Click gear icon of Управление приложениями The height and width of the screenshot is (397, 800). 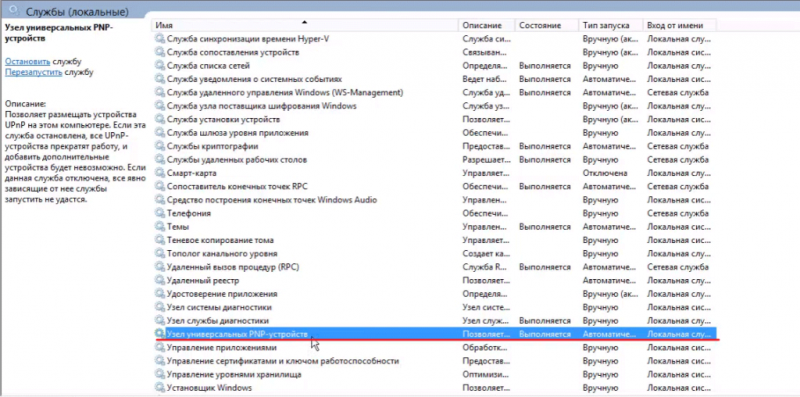pos(160,348)
